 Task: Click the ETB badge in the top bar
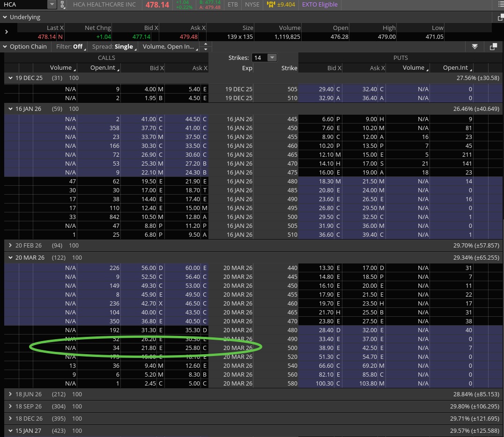(x=232, y=5)
